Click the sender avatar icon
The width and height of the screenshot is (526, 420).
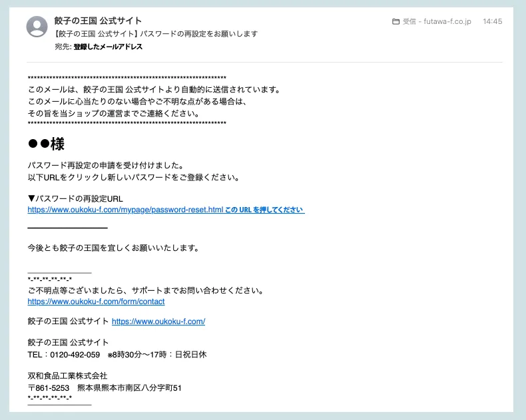click(x=37, y=27)
